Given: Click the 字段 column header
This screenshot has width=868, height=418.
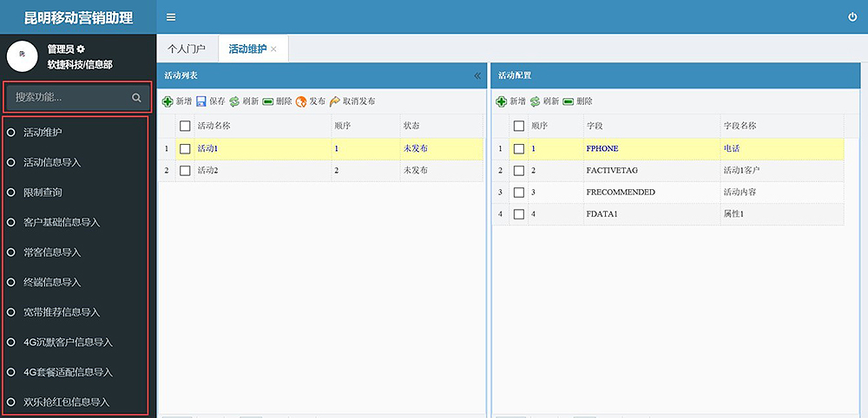Looking at the screenshot, I should [652, 126].
